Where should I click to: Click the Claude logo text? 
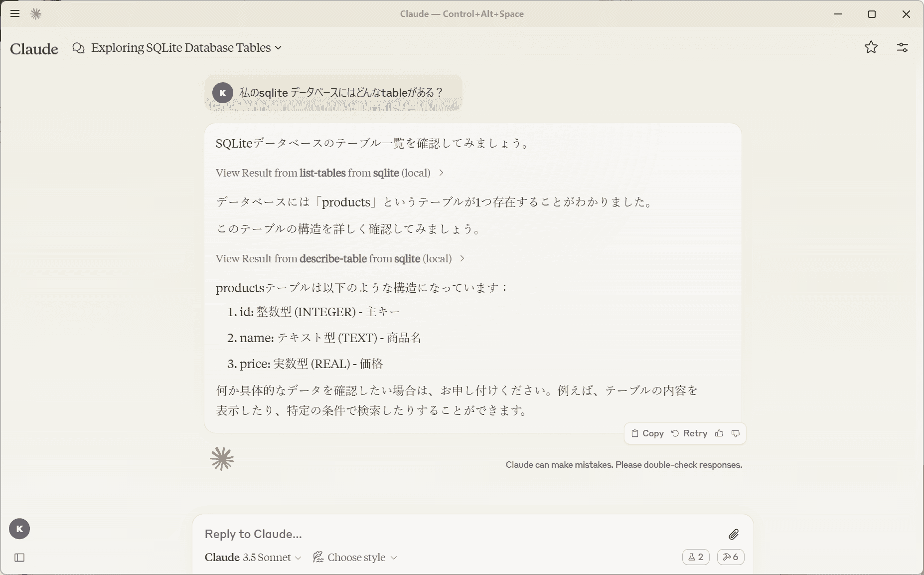34,49
